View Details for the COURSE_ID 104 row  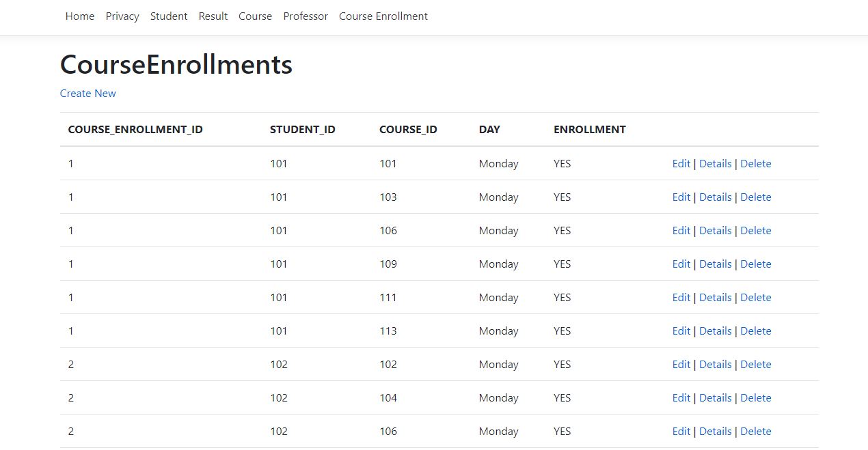(716, 397)
